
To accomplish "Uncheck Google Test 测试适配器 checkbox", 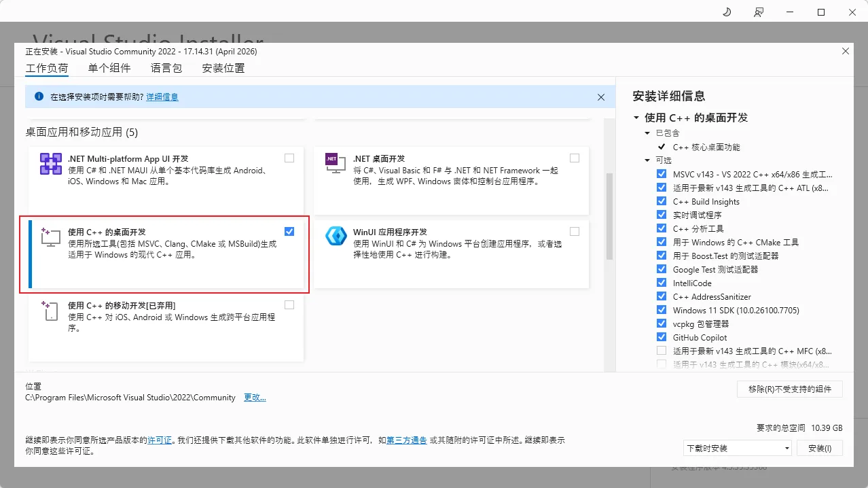I will 662,269.
